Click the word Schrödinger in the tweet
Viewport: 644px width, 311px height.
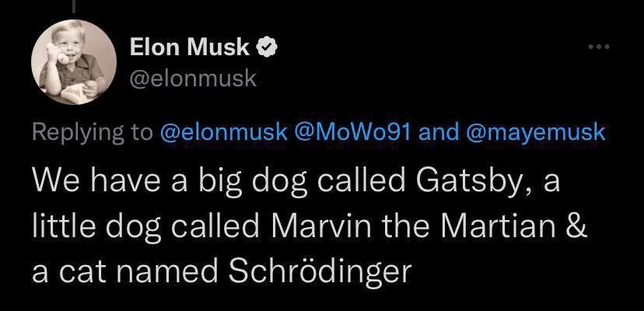320,271
